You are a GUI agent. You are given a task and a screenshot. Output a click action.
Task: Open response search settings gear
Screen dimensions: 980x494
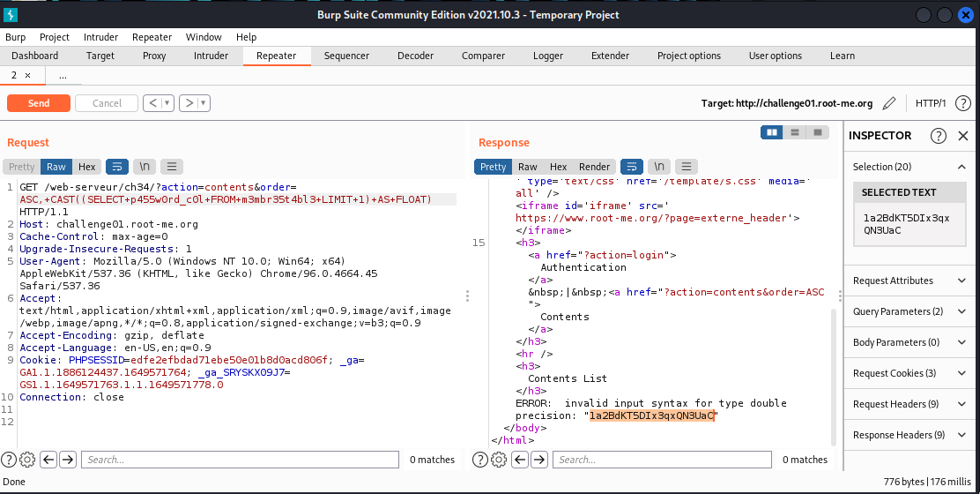498,460
